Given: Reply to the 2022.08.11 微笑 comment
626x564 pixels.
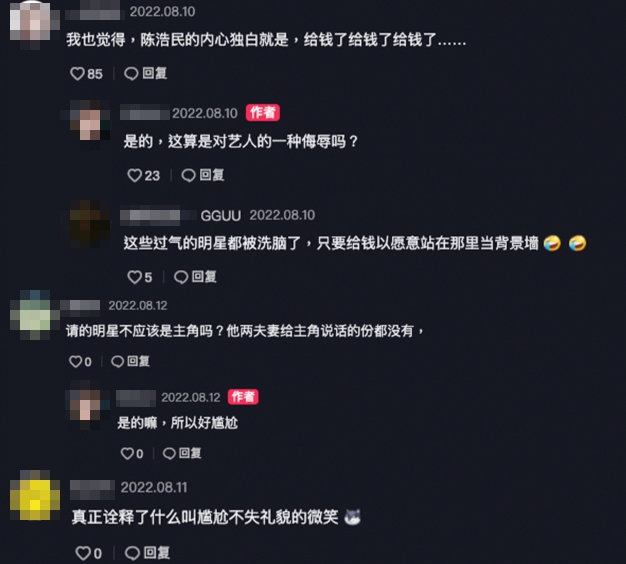Looking at the screenshot, I should point(147,553).
